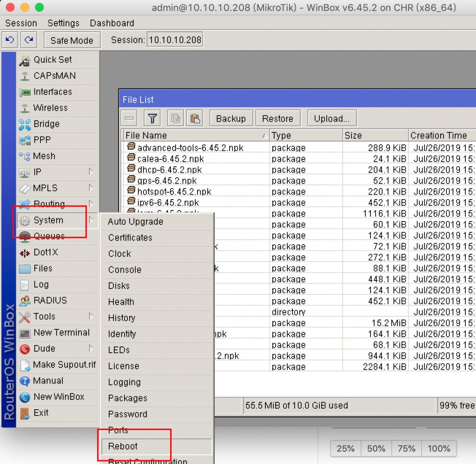Select the advanced-tools-6.45.2.npk package icon
Viewport: 476px width, 464px height.
(x=131, y=147)
